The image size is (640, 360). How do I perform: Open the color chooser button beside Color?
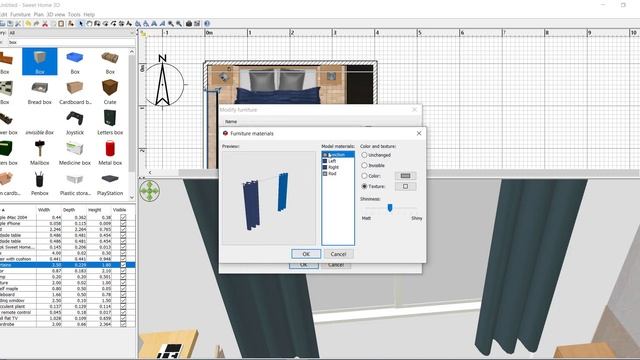point(405,176)
